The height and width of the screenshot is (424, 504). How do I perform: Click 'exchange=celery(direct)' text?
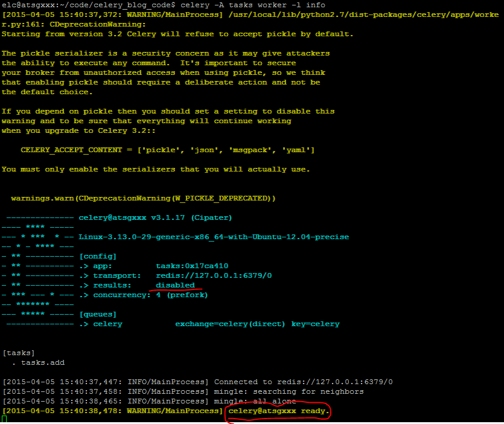230,324
